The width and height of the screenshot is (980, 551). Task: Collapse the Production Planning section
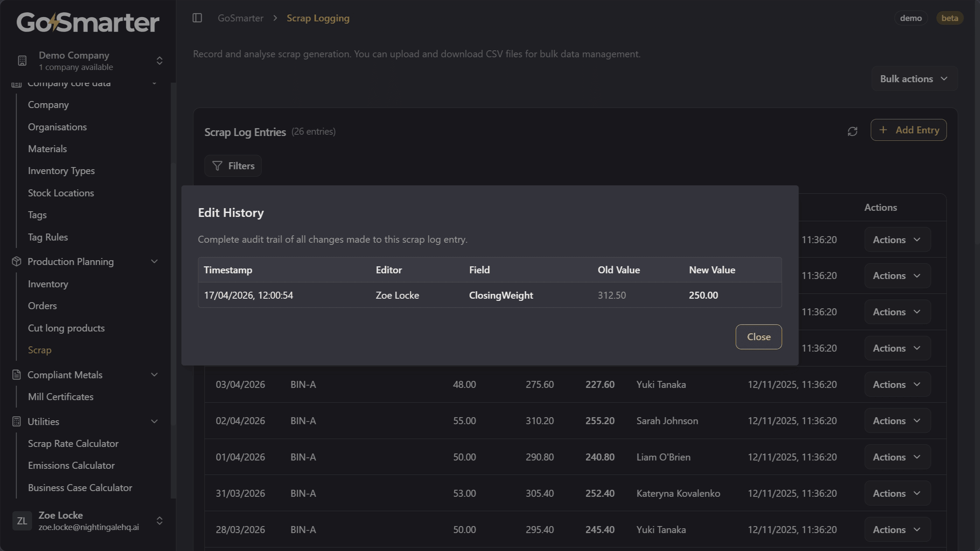154,261
